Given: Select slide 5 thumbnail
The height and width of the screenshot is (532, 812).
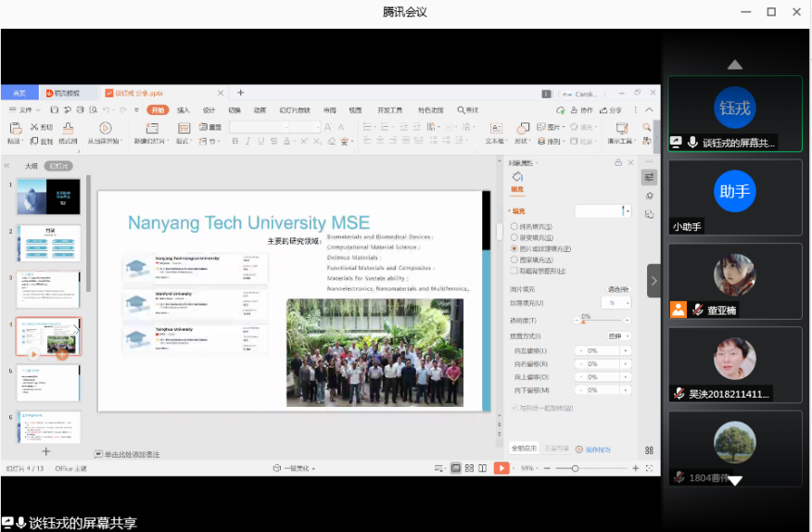Looking at the screenshot, I should pos(49,383).
